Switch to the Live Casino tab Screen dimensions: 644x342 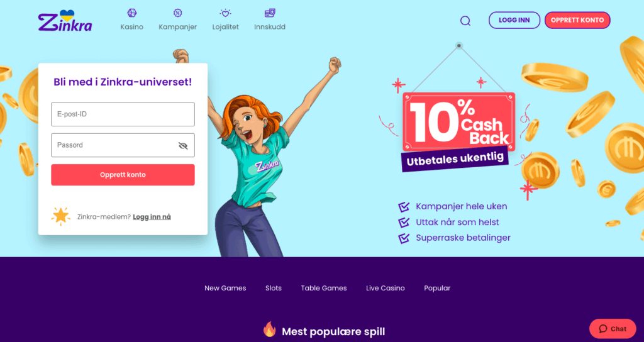point(386,288)
